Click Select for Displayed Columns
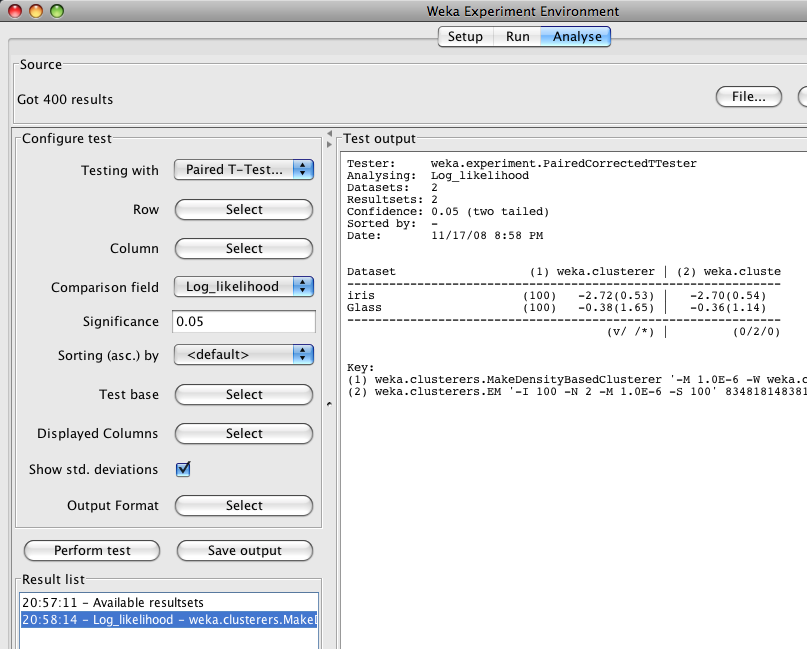 (x=243, y=433)
